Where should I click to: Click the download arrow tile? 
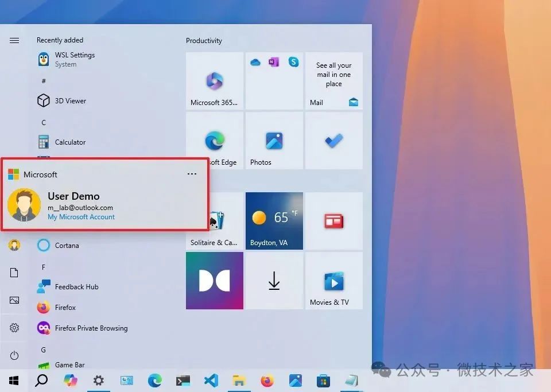point(274,281)
